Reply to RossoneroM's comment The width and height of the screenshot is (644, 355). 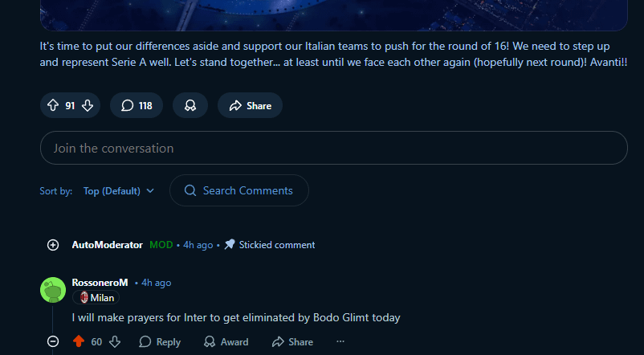click(160, 341)
